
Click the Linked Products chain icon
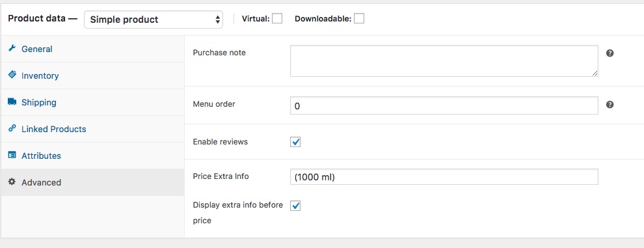12,128
